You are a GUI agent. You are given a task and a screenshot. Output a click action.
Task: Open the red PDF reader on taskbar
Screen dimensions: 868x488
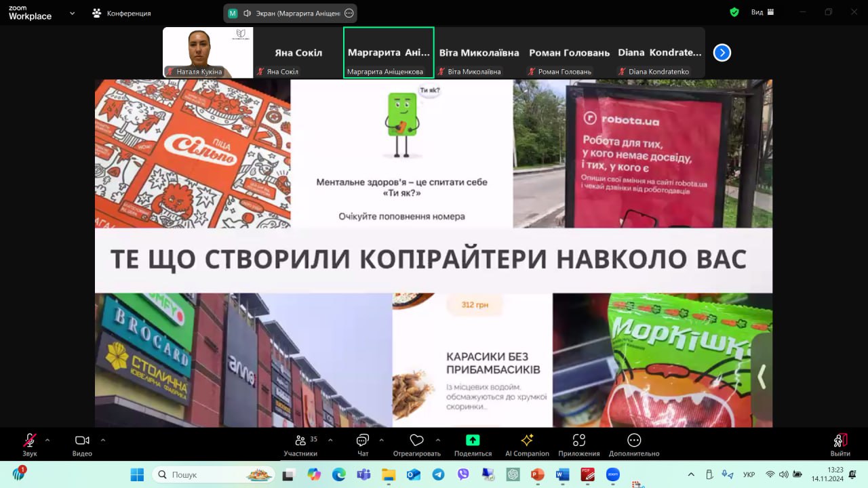point(587,474)
